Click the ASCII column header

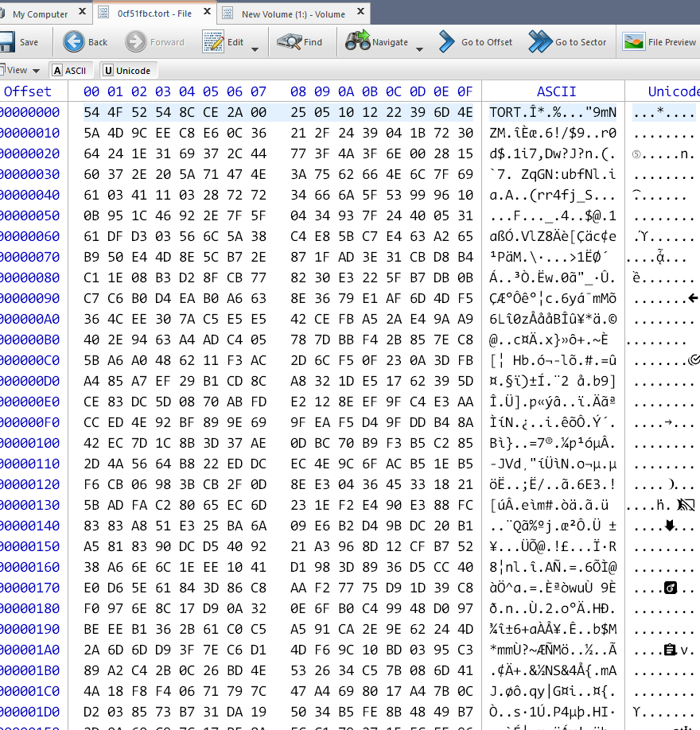tap(556, 91)
